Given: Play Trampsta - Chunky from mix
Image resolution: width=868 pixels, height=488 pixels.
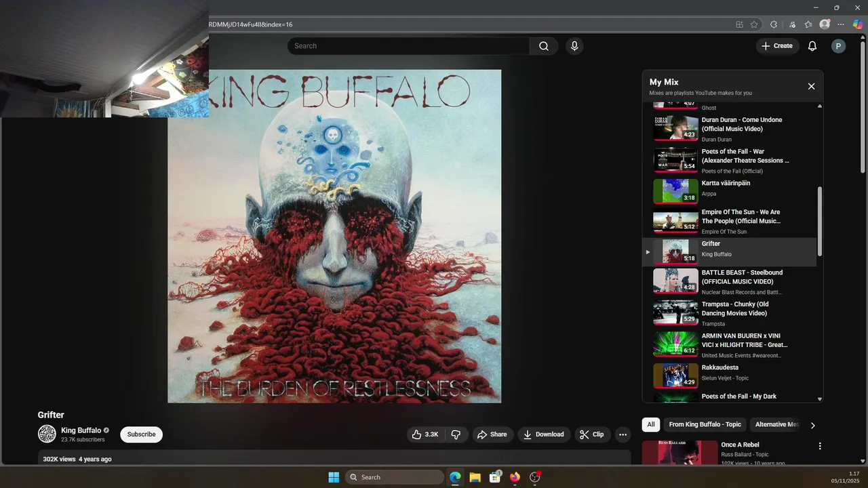Looking at the screenshot, I should (730, 314).
